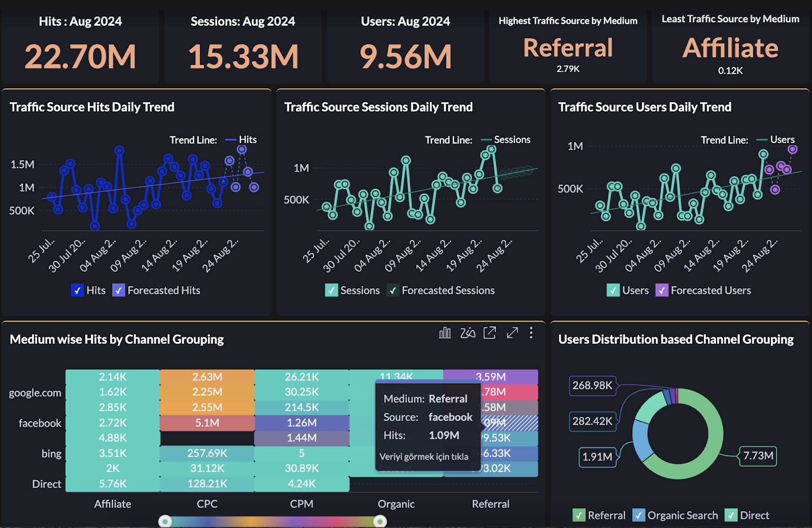The height and width of the screenshot is (528, 812).
Task: Open Zia insights for the heatmap
Action: point(467,333)
